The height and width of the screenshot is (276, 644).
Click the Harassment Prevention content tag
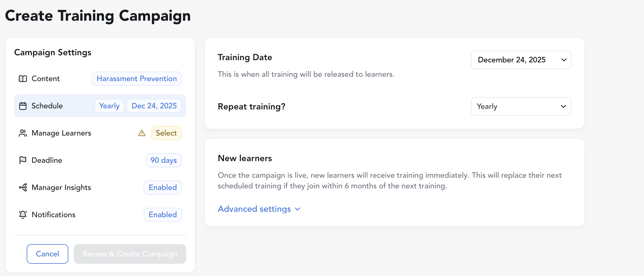pyautogui.click(x=137, y=79)
